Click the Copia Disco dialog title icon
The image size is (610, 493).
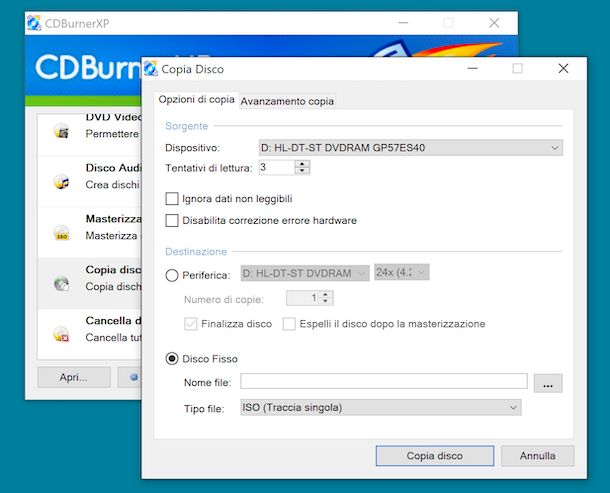[x=151, y=69]
